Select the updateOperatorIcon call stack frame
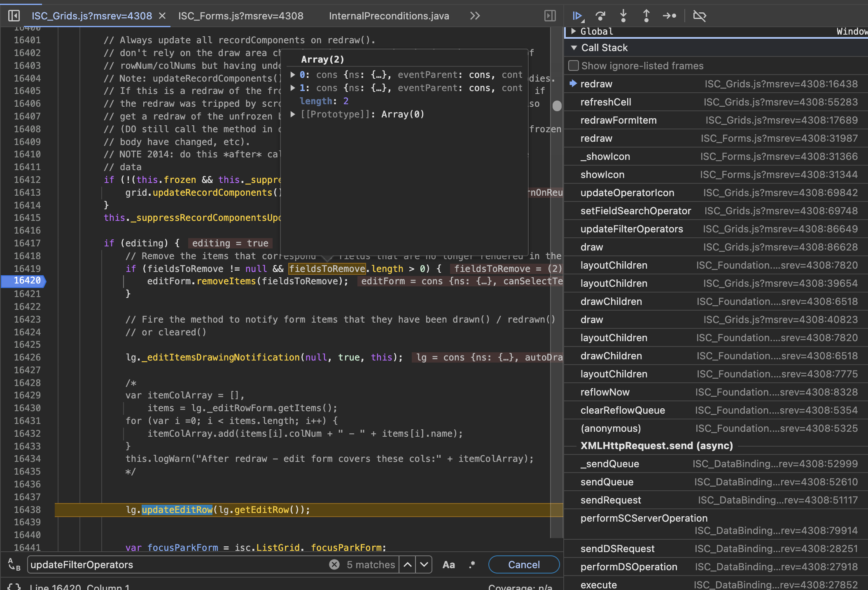The image size is (868, 590). coord(716,193)
